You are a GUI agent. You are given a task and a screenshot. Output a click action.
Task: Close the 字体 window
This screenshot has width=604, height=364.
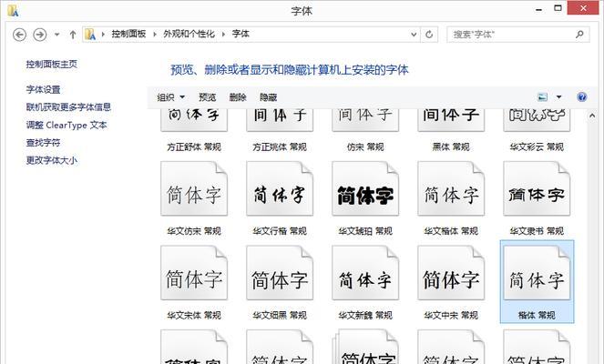pos(583,7)
